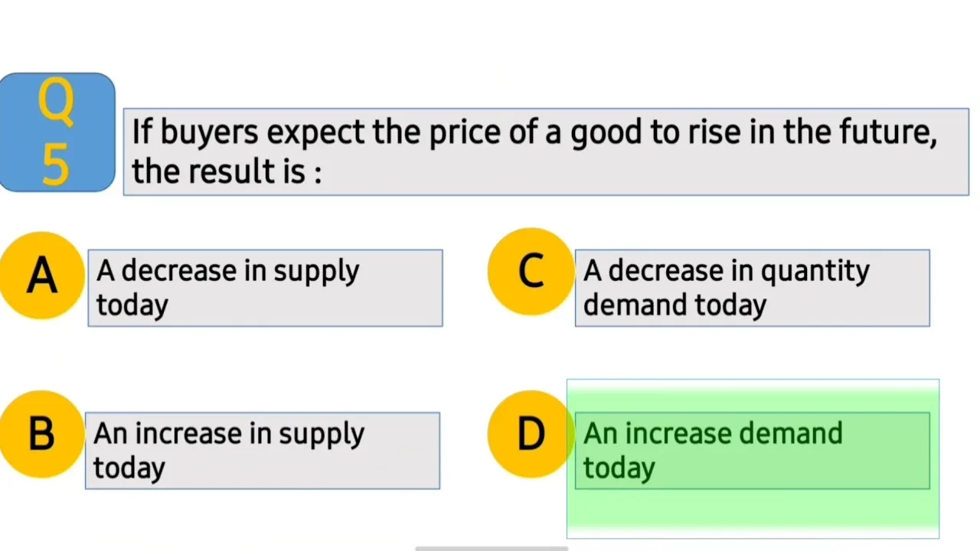Click the phrase 'If buyers expect' in question
Viewport: 980px width, 551px height.
coord(248,132)
